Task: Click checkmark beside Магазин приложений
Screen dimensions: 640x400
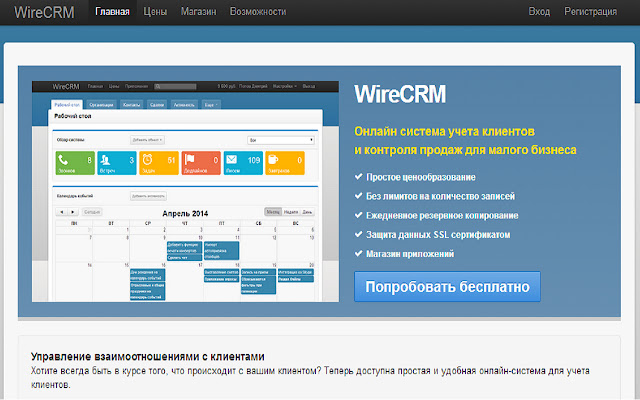Action: [x=359, y=254]
